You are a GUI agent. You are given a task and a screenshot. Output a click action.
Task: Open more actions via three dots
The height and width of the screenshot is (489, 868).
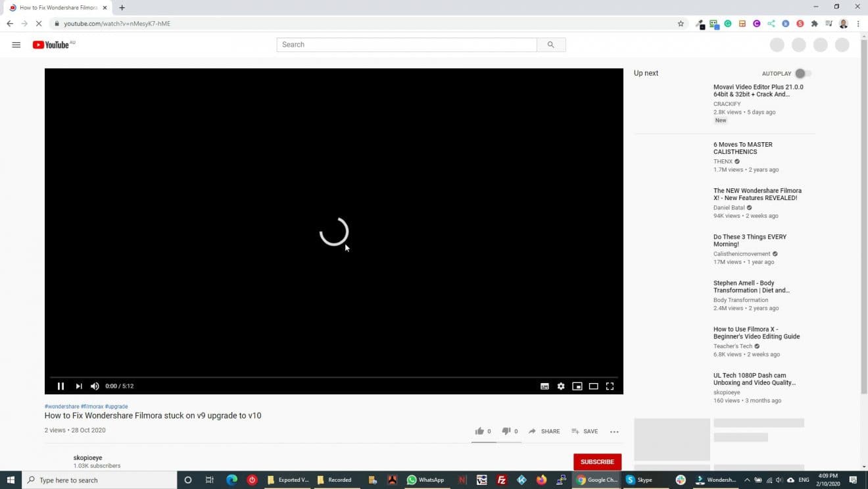coord(614,431)
